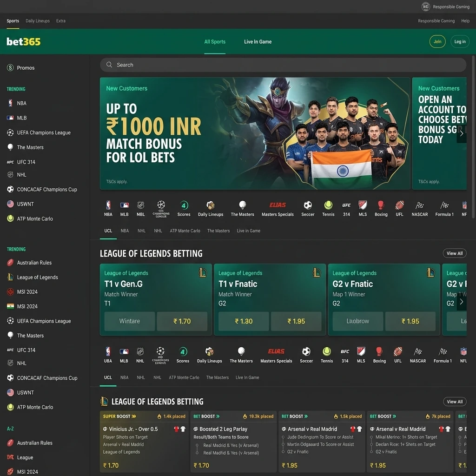Image resolution: width=476 pixels, height=476 pixels.
Task: Open Responsible Gaming link next to Help
Action: pyautogui.click(x=436, y=20)
